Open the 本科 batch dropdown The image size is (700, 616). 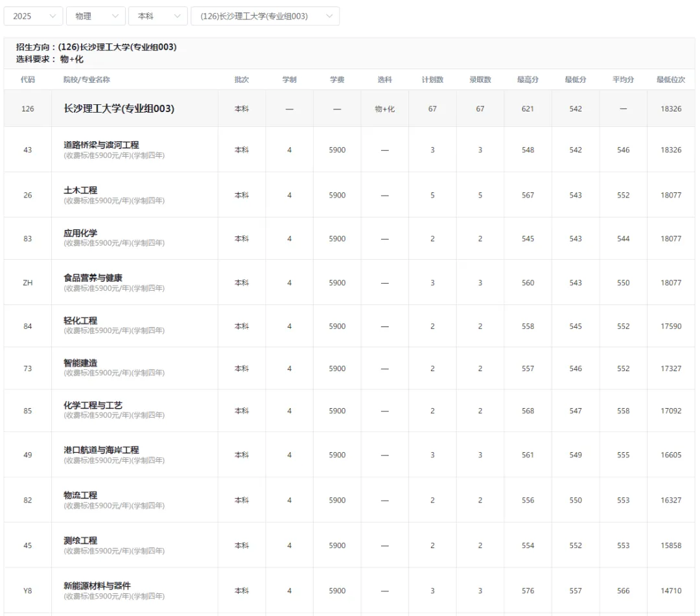click(157, 16)
